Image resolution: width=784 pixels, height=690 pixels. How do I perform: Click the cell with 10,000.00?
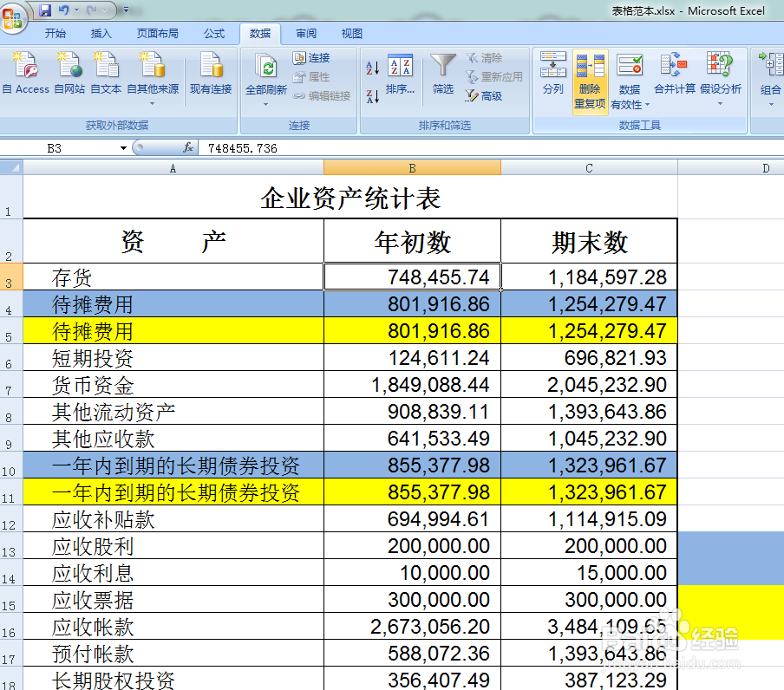(x=413, y=573)
